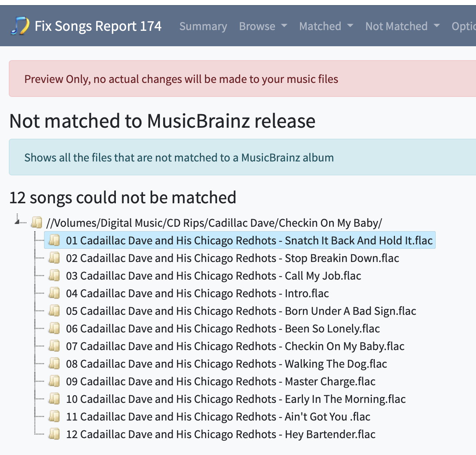Click the musical note app logo
Image resolution: width=476 pixels, height=455 pixels.
pos(20,26)
